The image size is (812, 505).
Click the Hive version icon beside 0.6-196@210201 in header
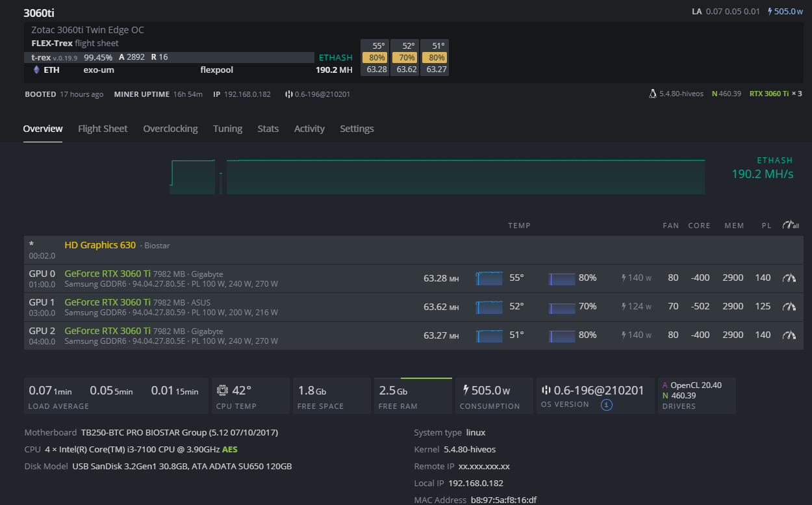click(288, 94)
